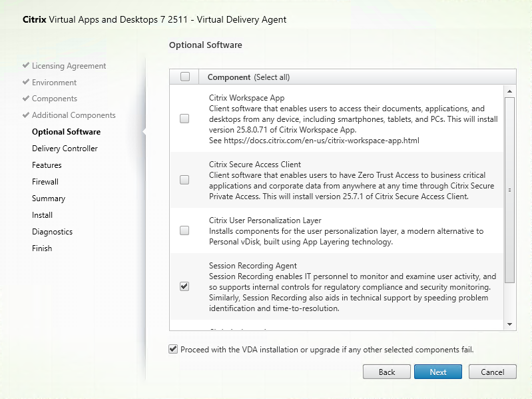Click the scroll down arrow in component list
This screenshot has height=399, width=532.
tap(509, 324)
